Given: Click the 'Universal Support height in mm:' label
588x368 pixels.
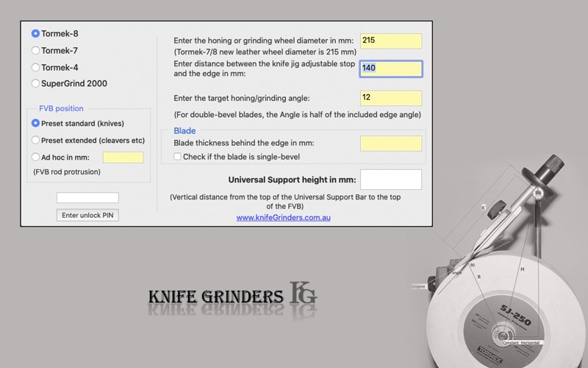Looking at the screenshot, I should click(292, 180).
